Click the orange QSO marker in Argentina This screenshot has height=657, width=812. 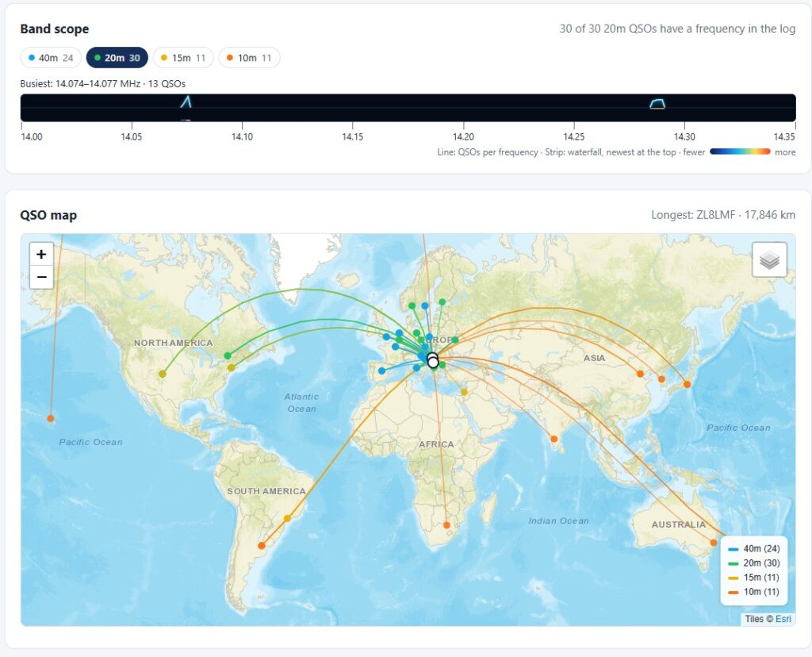pyautogui.click(x=262, y=546)
